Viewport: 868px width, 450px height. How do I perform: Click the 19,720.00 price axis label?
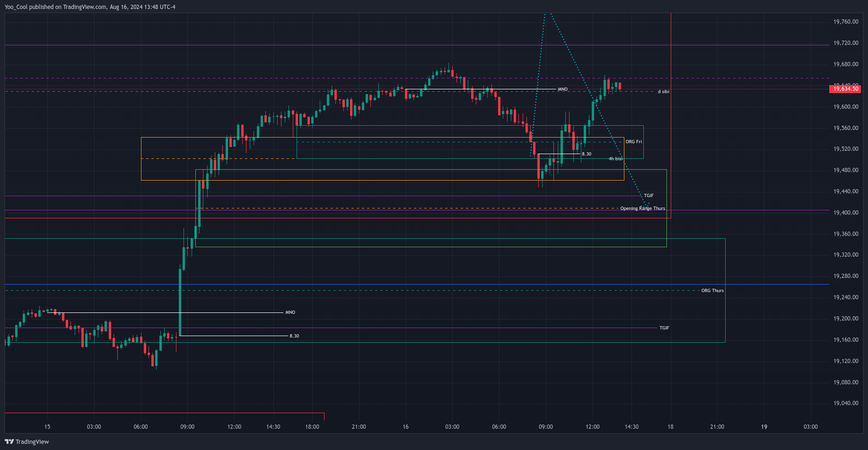point(846,43)
